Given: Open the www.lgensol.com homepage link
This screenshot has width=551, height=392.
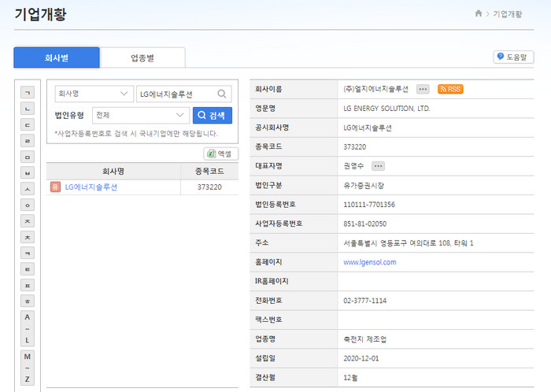Looking at the screenshot, I should (x=370, y=262).
